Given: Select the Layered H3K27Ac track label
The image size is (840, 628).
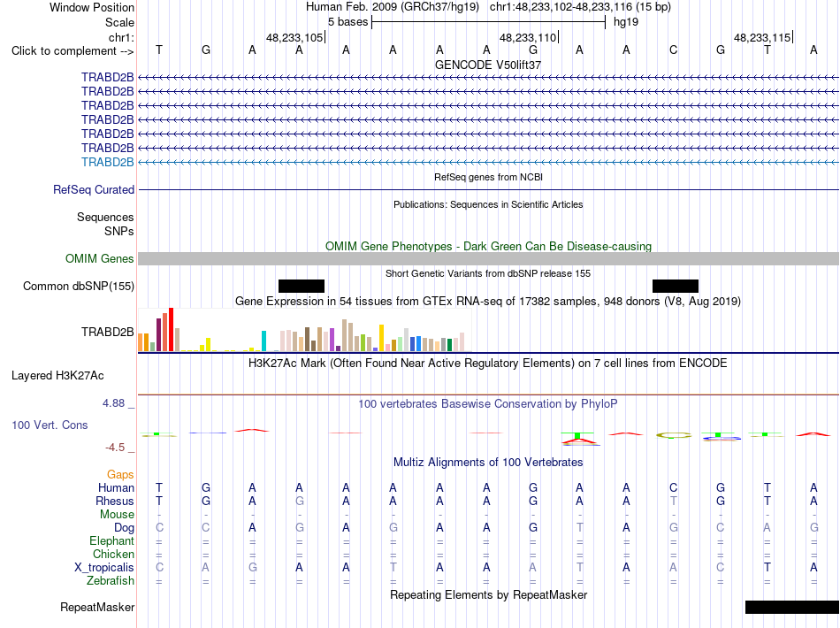Looking at the screenshot, I should 57,376.
